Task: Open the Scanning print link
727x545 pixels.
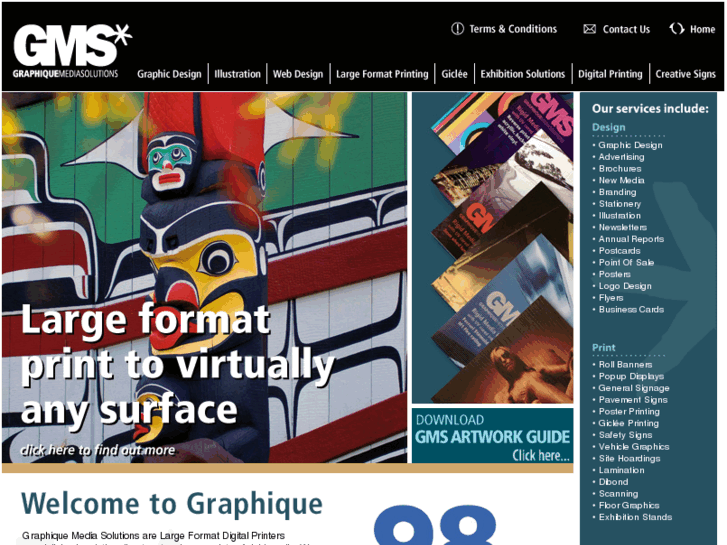Action: (618, 494)
